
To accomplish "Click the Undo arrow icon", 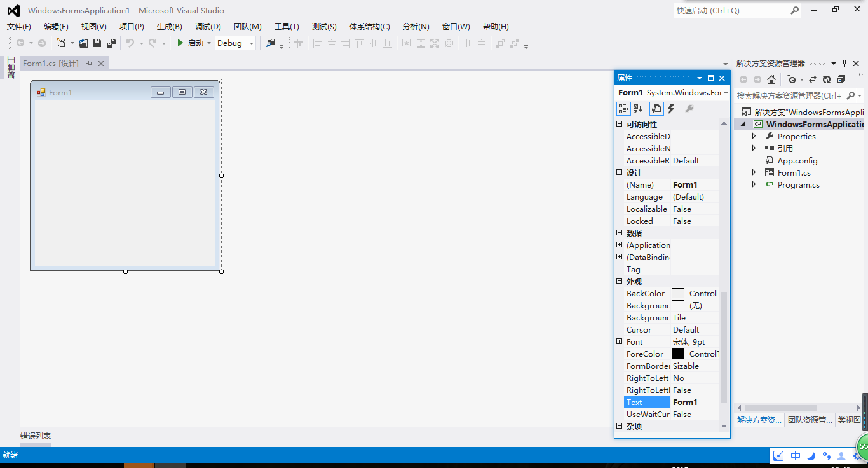I will [x=130, y=43].
